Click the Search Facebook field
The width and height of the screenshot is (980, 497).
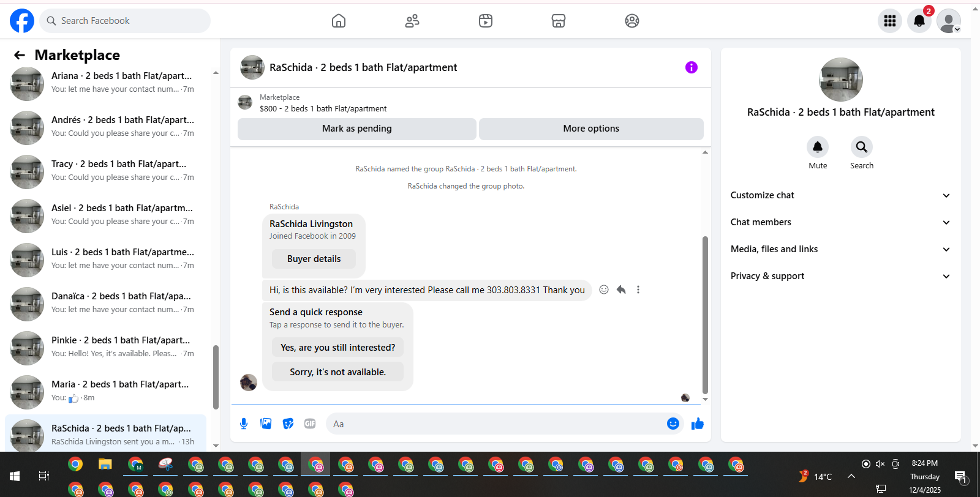(x=125, y=21)
